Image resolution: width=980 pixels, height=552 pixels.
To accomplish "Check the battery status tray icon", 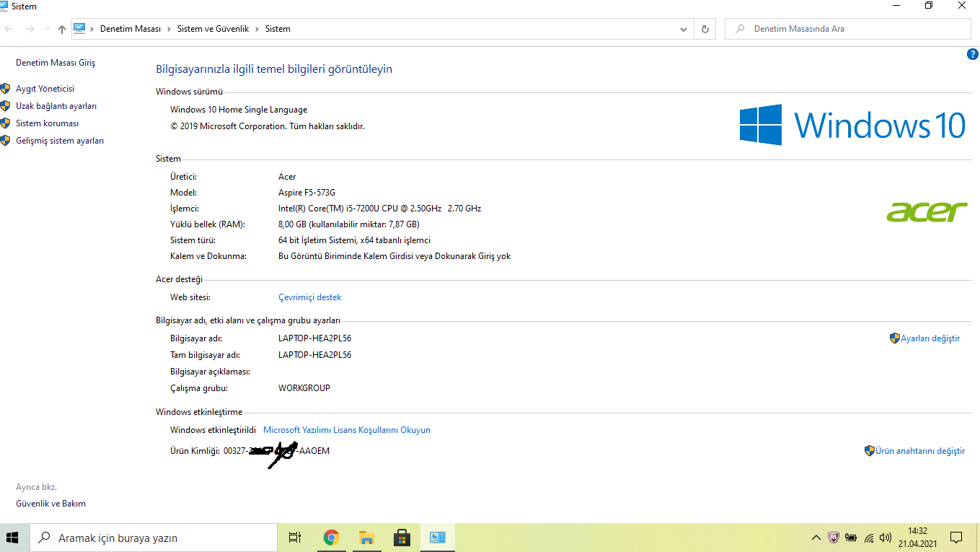I will pos(851,538).
